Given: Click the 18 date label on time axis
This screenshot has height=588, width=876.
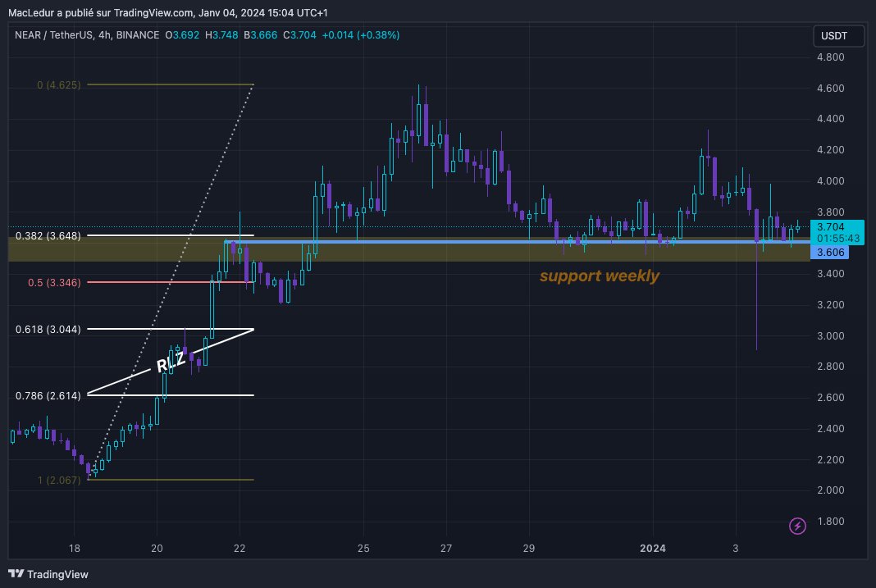Looking at the screenshot, I should point(75,549).
